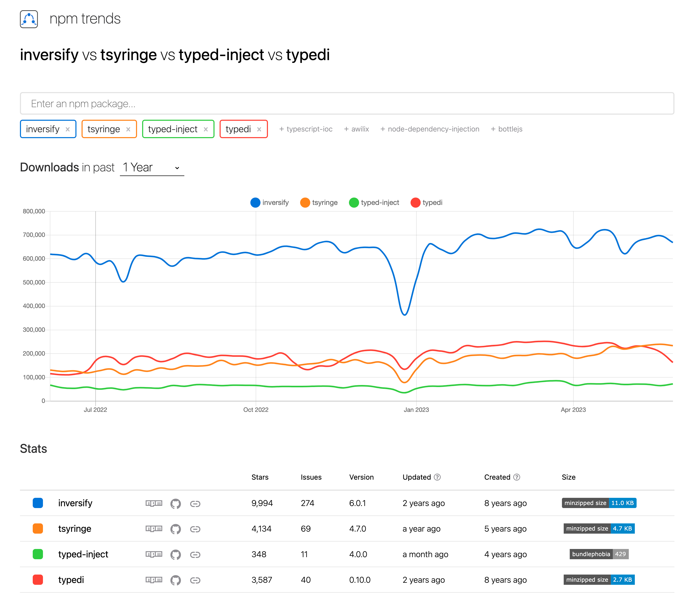The height and width of the screenshot is (616, 689).
Task: Open the homepage link icon for inversify
Action: tap(195, 504)
